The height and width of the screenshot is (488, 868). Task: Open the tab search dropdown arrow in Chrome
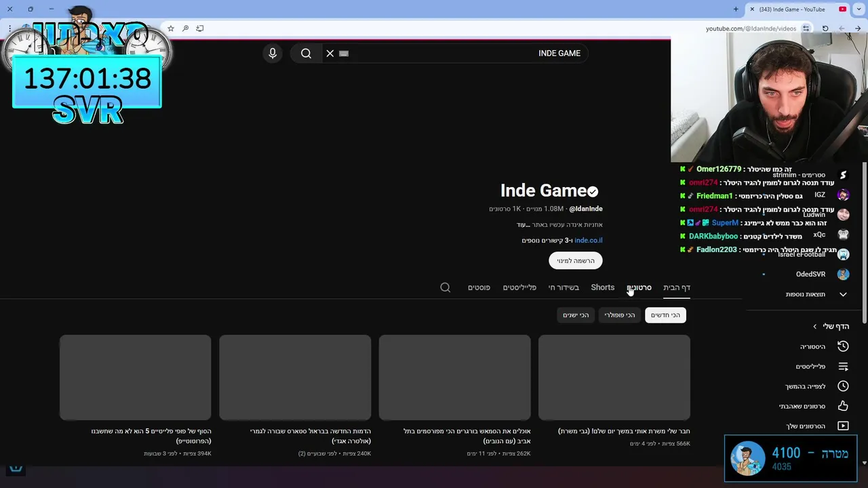pyautogui.click(x=859, y=9)
